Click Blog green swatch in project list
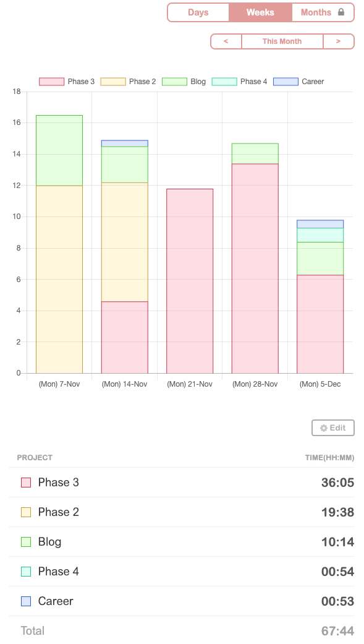The height and width of the screenshot is (644, 364). coord(26,542)
